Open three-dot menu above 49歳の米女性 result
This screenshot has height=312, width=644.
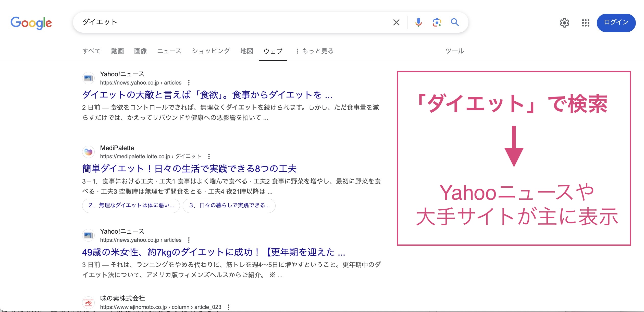(189, 240)
